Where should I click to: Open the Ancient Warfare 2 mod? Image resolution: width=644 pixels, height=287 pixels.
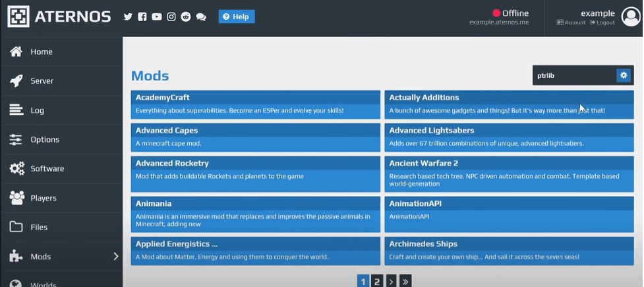509,174
